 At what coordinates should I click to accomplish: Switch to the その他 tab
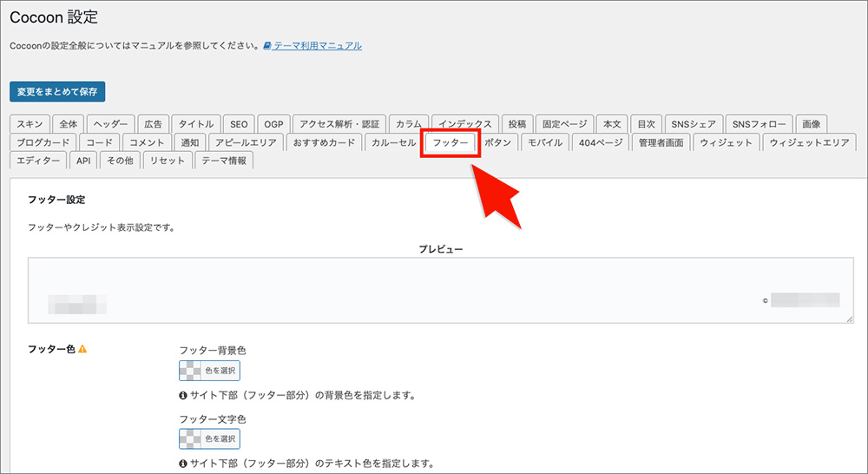[x=120, y=161]
